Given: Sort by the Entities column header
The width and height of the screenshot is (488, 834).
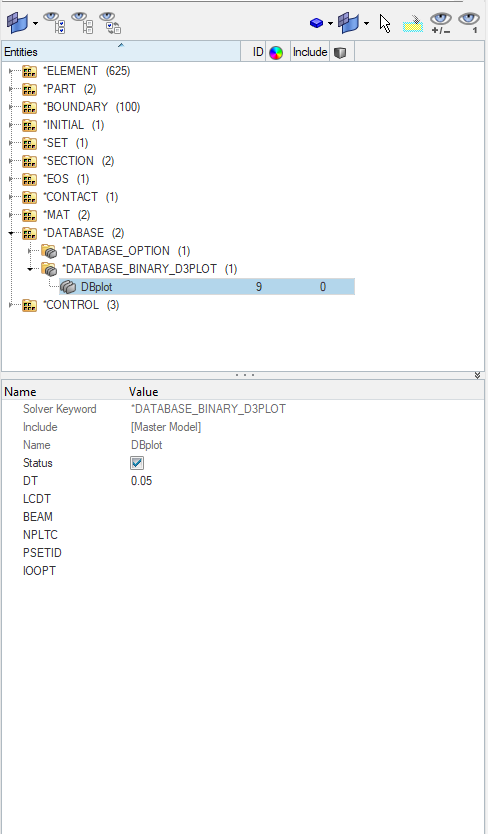Looking at the screenshot, I should (x=121, y=52).
